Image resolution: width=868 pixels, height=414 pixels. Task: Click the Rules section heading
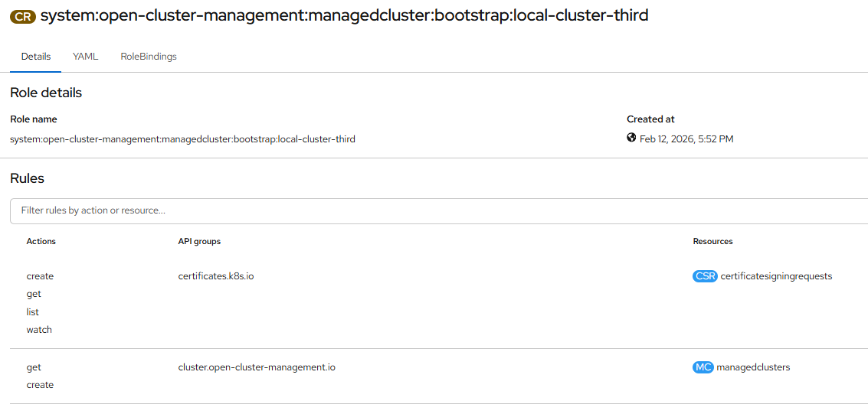pyautogui.click(x=28, y=178)
